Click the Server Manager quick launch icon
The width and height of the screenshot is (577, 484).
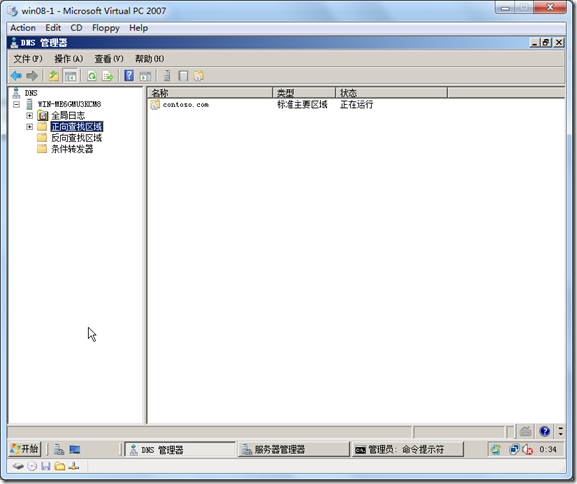coord(59,449)
